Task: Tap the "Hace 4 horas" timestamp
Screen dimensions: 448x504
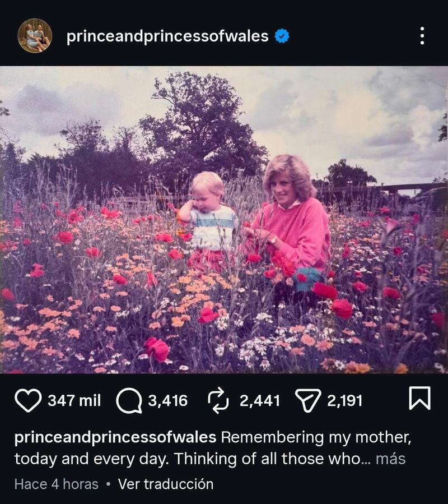Action: click(x=56, y=484)
